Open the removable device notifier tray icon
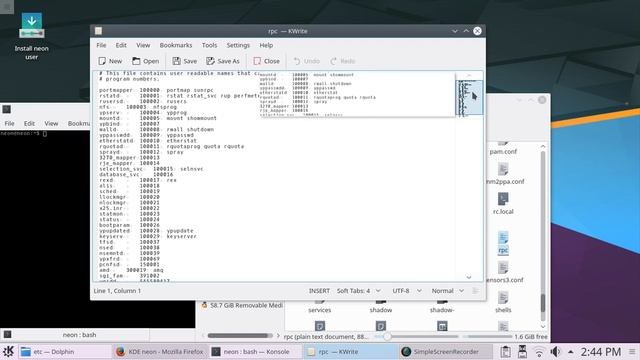The height and width of the screenshot is (360, 640). [522, 351]
